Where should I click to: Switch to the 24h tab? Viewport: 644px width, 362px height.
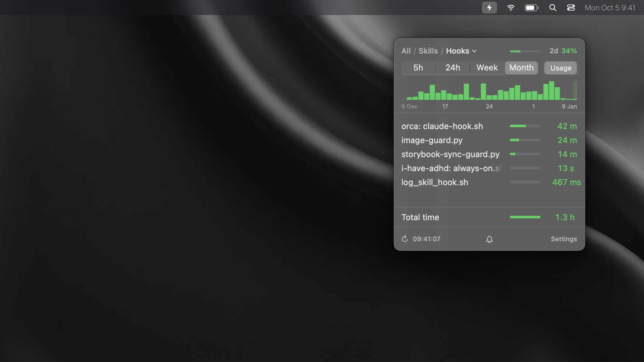[453, 68]
